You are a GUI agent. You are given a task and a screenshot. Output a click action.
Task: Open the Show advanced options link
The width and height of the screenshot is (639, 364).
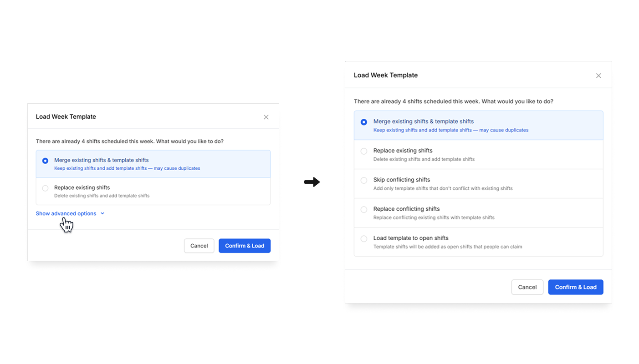[66, 213]
